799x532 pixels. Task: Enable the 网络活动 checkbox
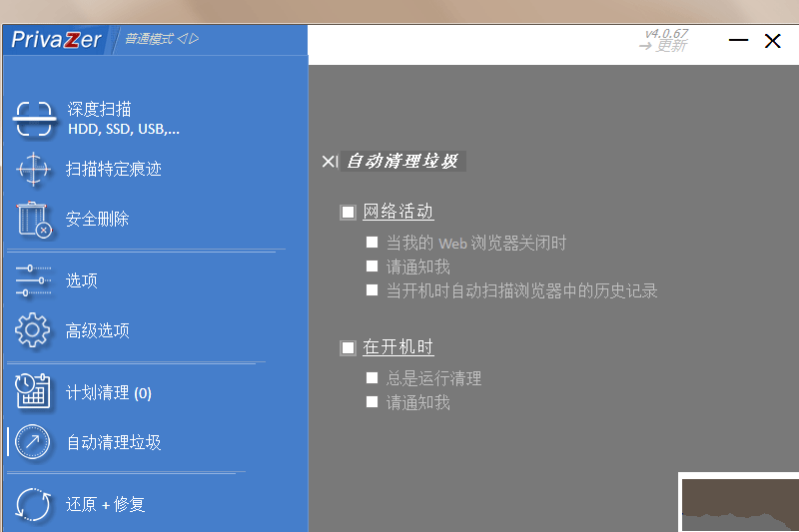(x=348, y=212)
